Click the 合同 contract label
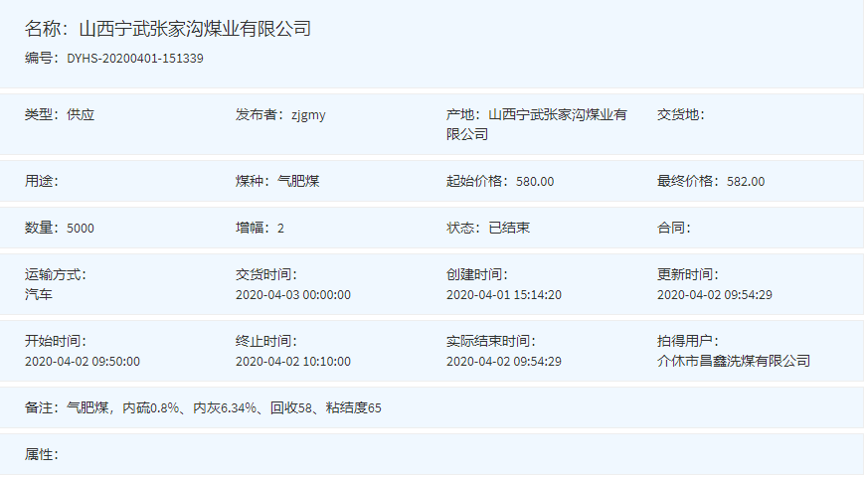 pyautogui.click(x=673, y=229)
